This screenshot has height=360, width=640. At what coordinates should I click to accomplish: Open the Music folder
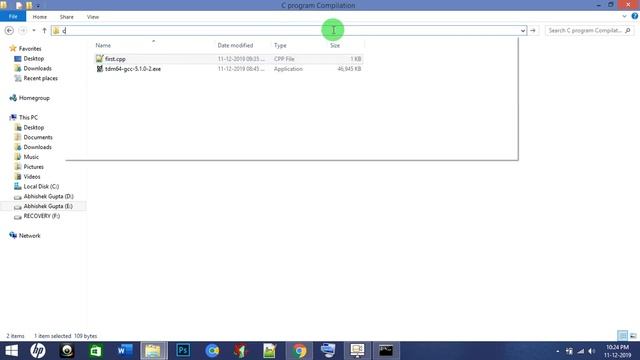(31, 157)
